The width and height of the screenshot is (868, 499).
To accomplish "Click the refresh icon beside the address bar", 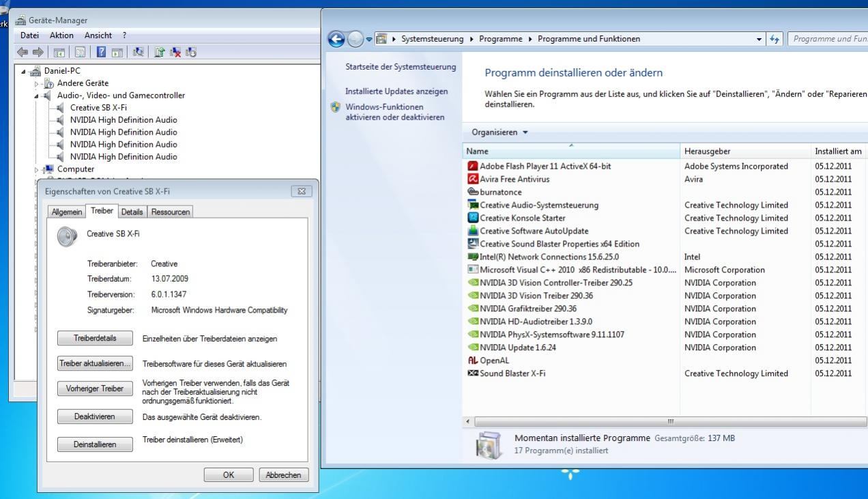I will tap(775, 39).
